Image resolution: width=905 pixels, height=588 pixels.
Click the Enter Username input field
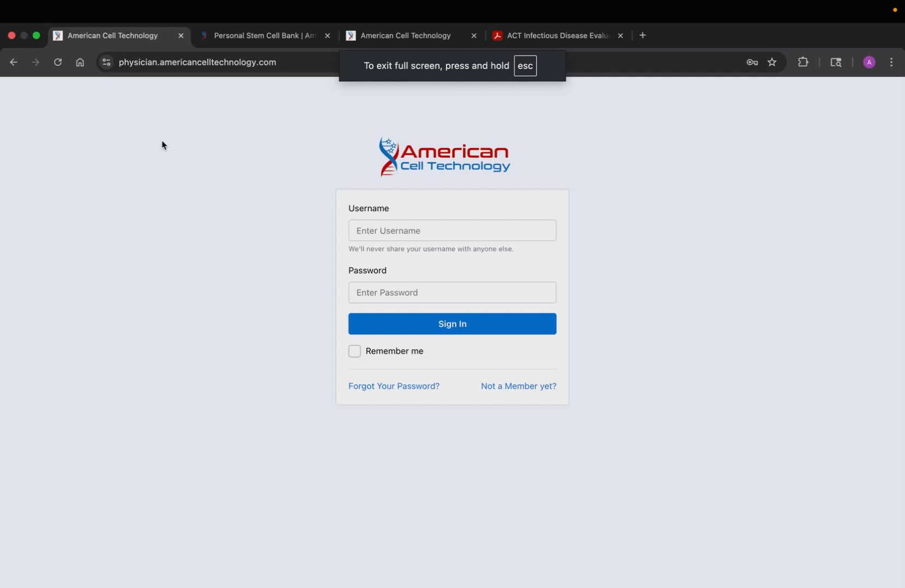click(453, 230)
